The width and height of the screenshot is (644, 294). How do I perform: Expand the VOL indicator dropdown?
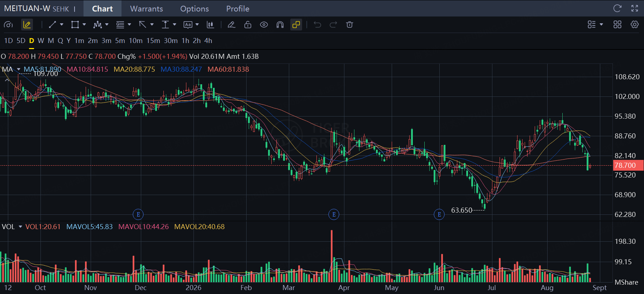click(20, 227)
